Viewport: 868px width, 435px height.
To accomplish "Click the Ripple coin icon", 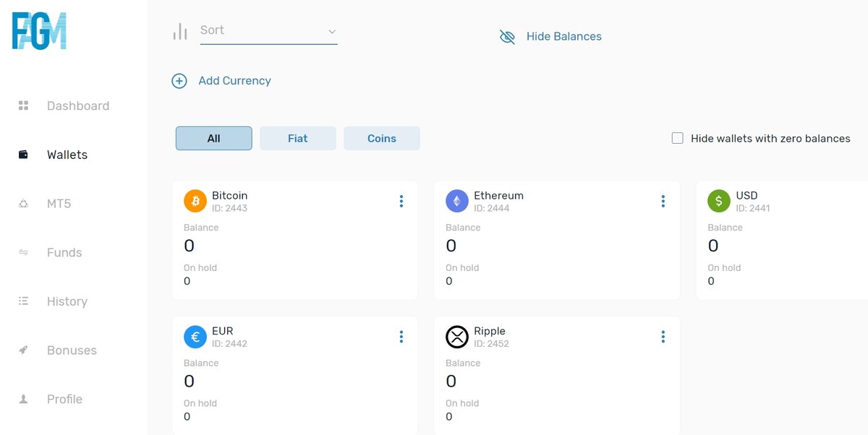I will [x=457, y=337].
